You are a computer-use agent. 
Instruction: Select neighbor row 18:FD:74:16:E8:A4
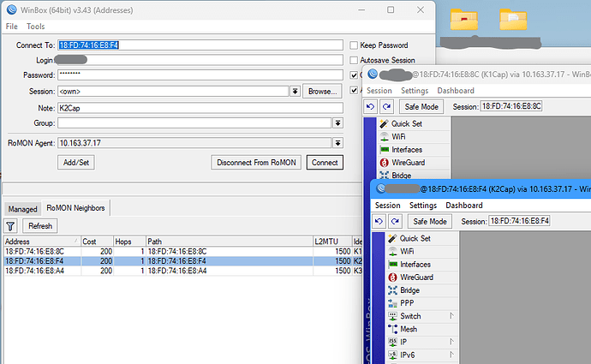click(182, 271)
